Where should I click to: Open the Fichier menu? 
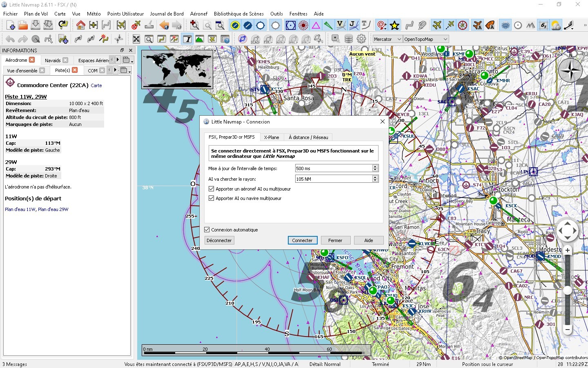(x=11, y=13)
